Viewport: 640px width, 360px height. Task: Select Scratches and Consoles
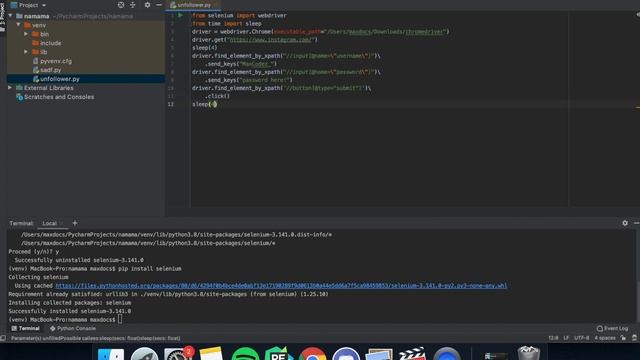click(x=59, y=97)
